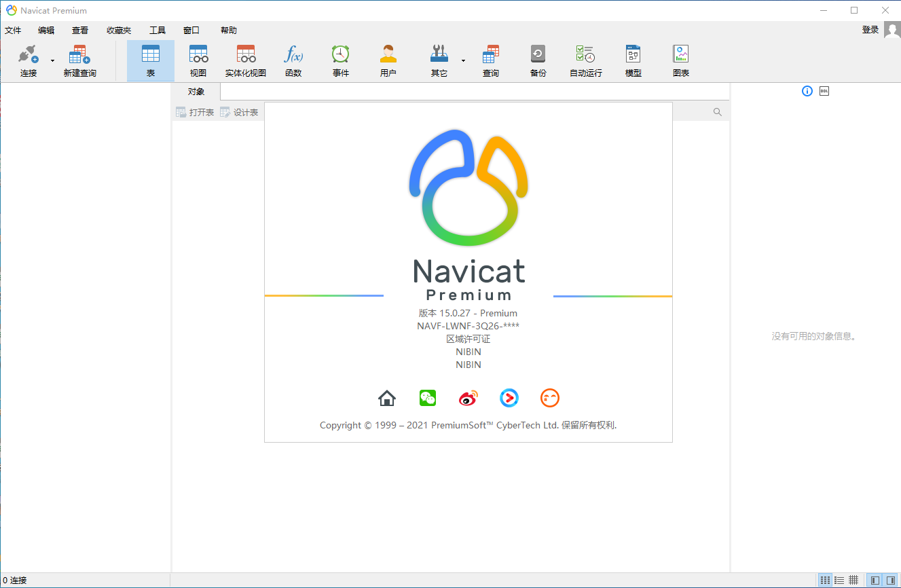Click the Navicat logo in About dialog
The height and width of the screenshot is (588, 901).
pyautogui.click(x=468, y=187)
